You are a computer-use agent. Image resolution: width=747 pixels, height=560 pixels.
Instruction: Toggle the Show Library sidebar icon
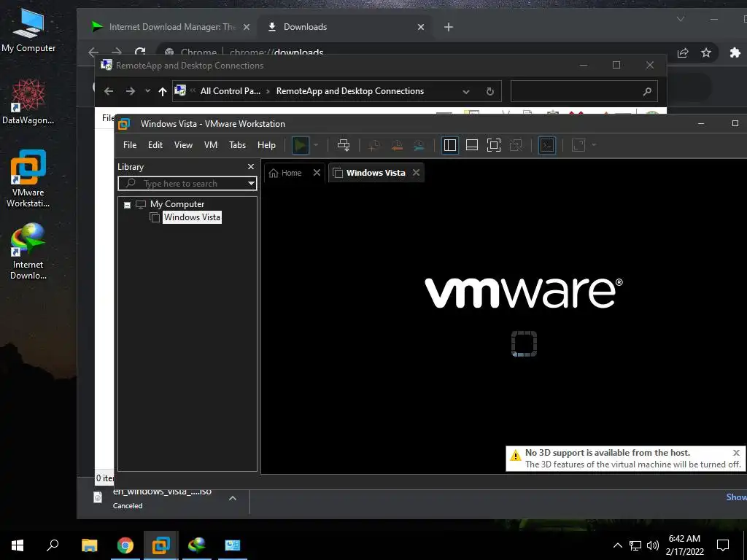(x=449, y=145)
